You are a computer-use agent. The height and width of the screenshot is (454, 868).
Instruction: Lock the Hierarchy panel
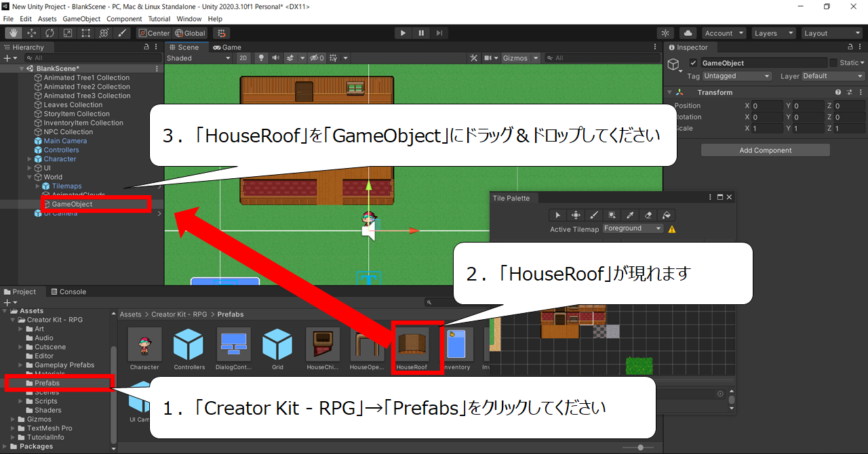pyautogui.click(x=147, y=47)
